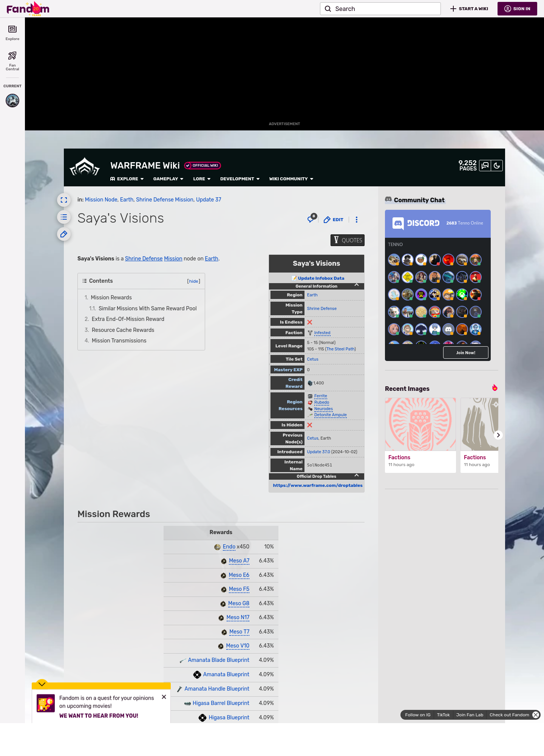The height and width of the screenshot is (756, 544).
Task: Click the Discord logo in chat widget
Action: 416,223
